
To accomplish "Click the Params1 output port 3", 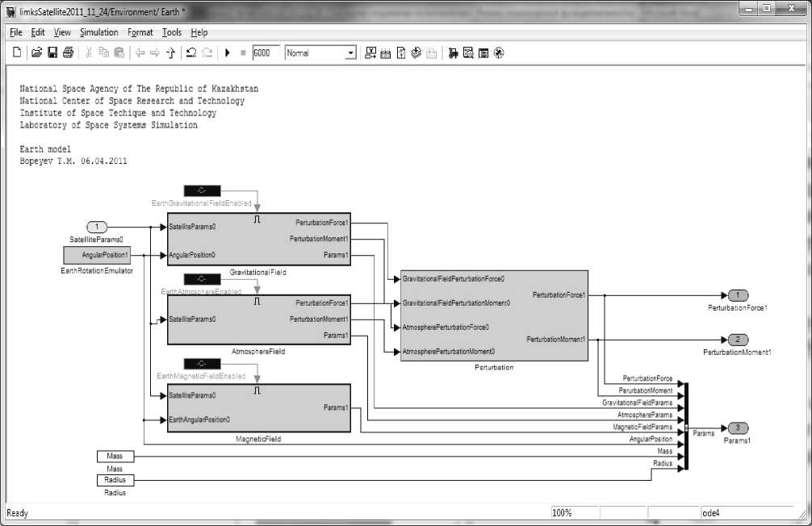I will [x=738, y=428].
